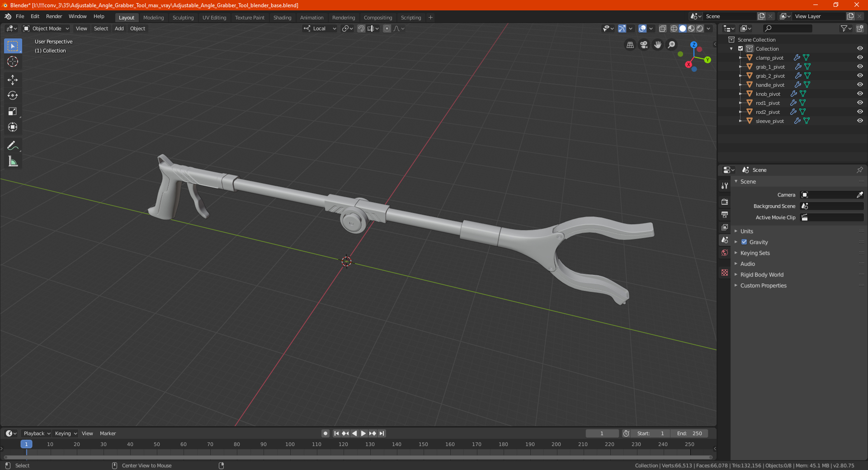Toggle X-ray display icon
Image resolution: width=868 pixels, height=470 pixels.
pos(662,28)
